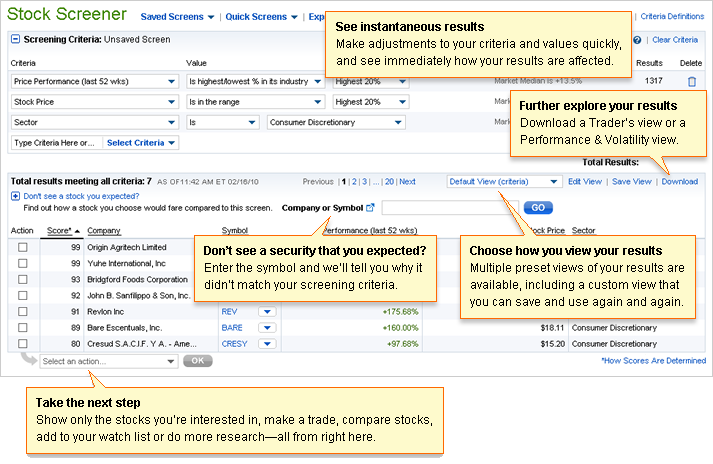Check the box for Bare Escentuals, Inc.
Image resolution: width=713 pixels, height=464 pixels.
coord(22,327)
